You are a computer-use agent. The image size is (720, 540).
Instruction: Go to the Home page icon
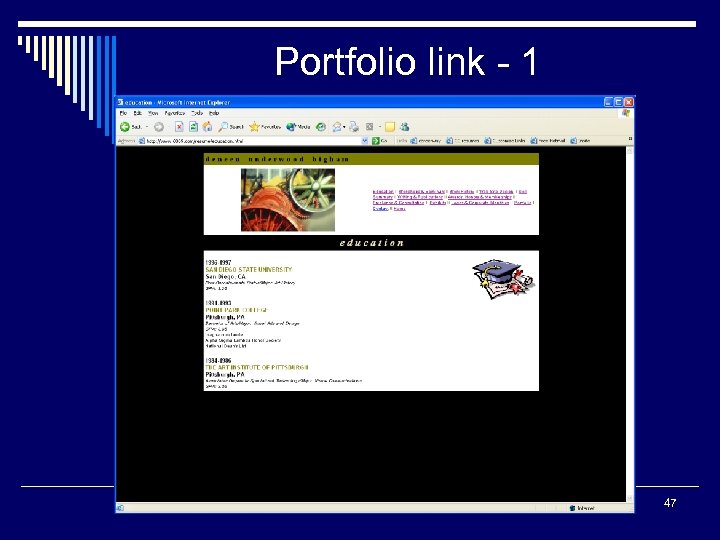tap(208, 127)
